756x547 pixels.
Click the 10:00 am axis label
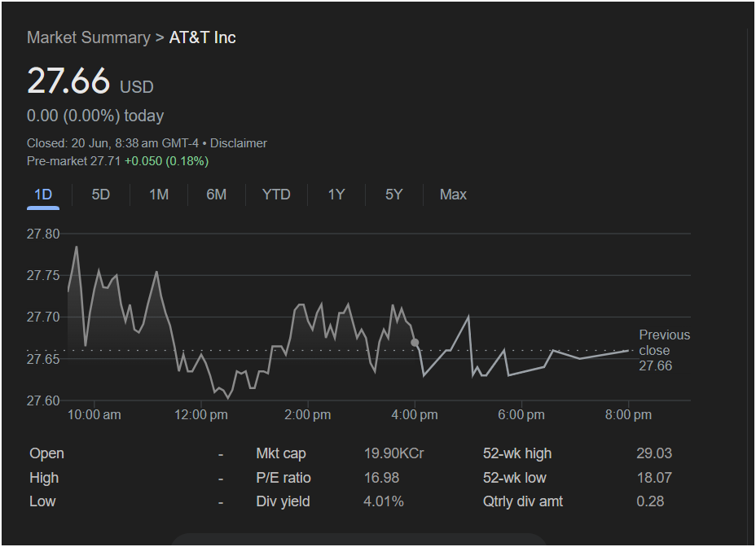click(x=94, y=415)
